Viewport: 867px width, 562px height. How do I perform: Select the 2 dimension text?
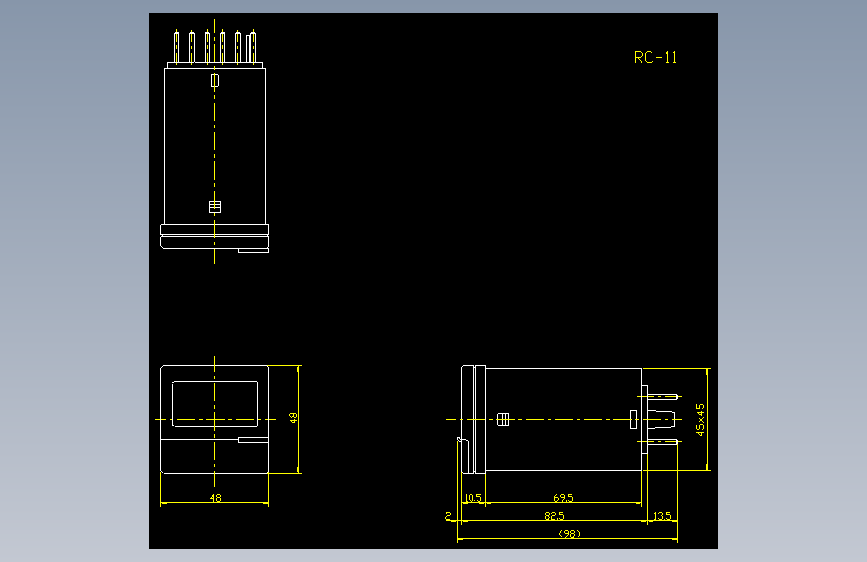tap(448, 516)
